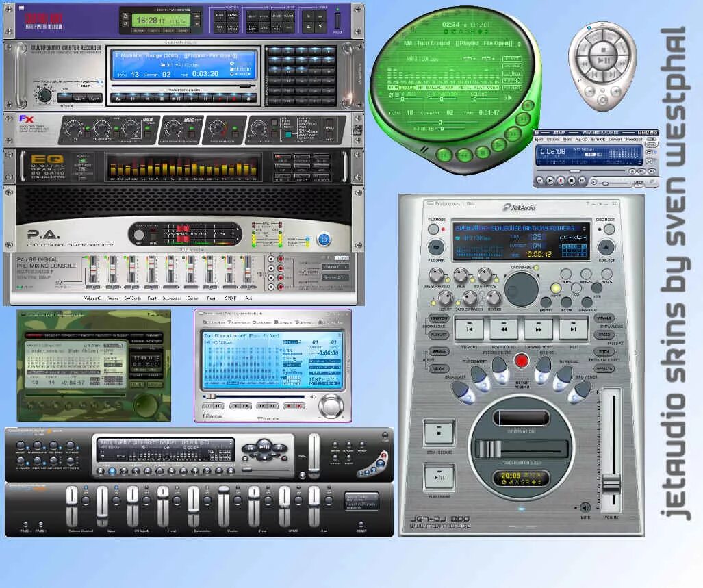Flip the Power switch on purple timer unit
Viewport: 703px width, 588px height.
[x=337, y=21]
